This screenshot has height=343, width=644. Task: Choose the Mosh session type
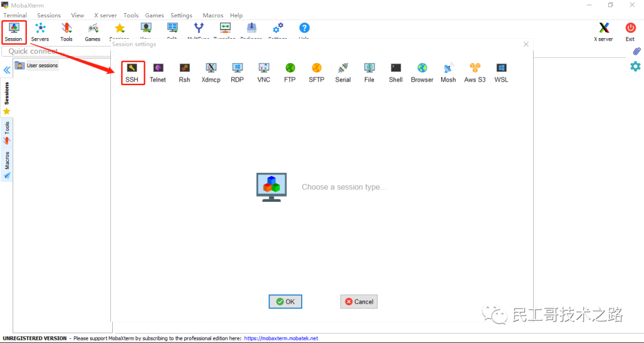click(448, 73)
